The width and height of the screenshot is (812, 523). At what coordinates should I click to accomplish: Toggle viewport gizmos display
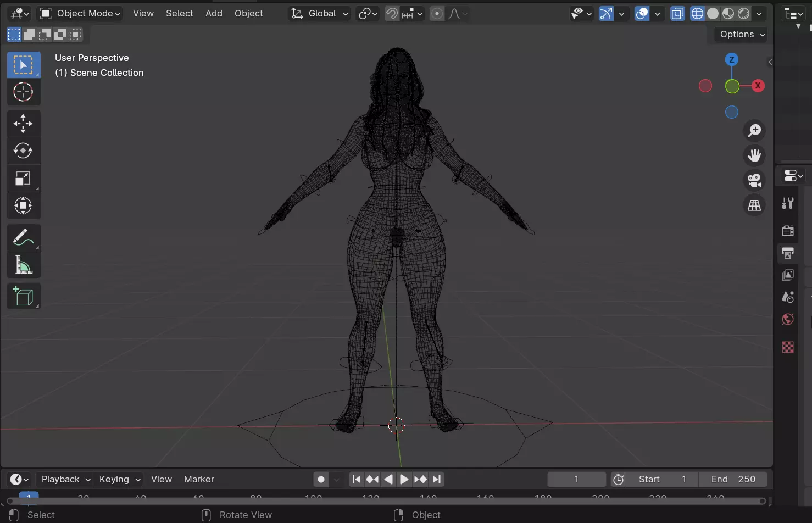606,13
